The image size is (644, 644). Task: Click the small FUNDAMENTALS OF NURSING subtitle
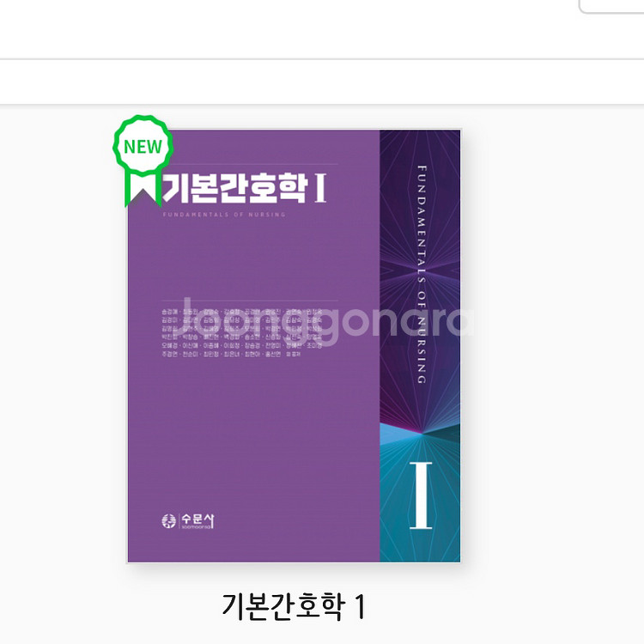coord(224,215)
